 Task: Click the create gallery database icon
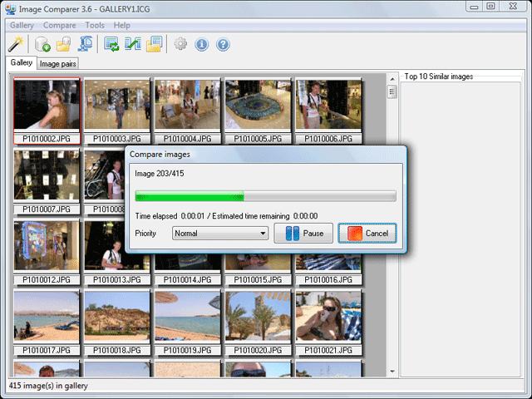[42, 44]
